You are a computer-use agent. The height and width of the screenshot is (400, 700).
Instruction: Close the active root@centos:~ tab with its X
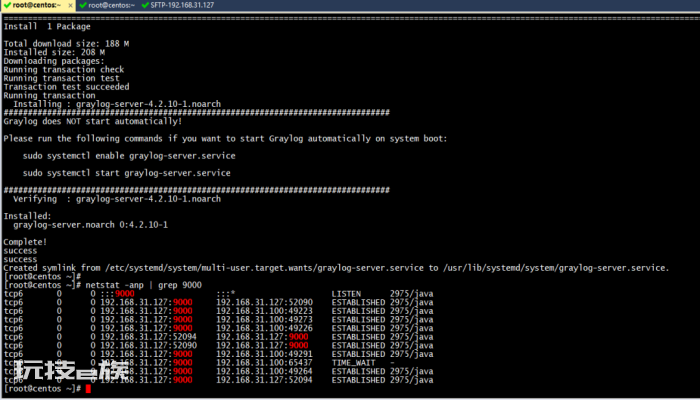coord(71,5)
